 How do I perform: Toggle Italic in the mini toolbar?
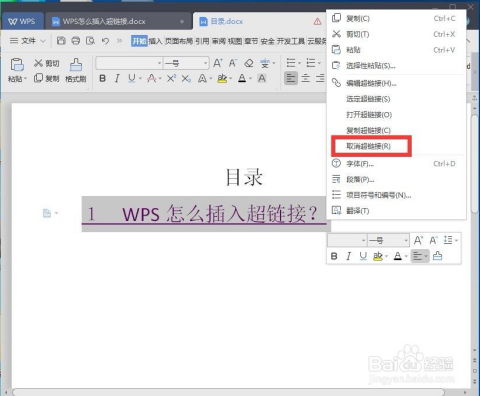coord(348,256)
